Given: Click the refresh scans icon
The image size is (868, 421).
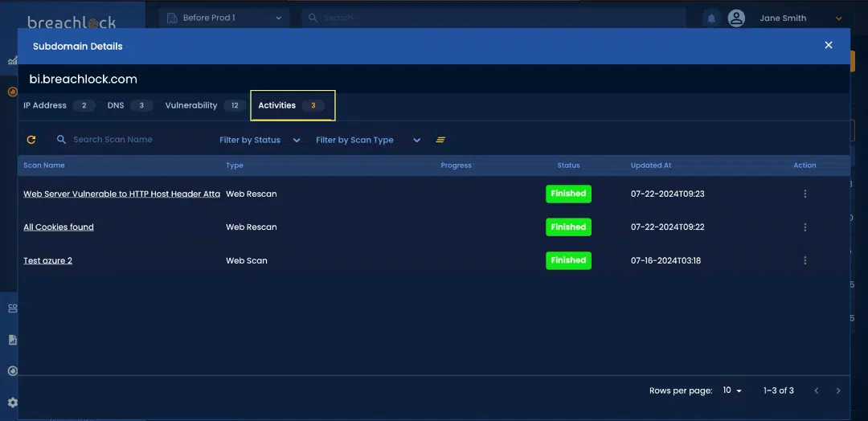Looking at the screenshot, I should (x=31, y=140).
